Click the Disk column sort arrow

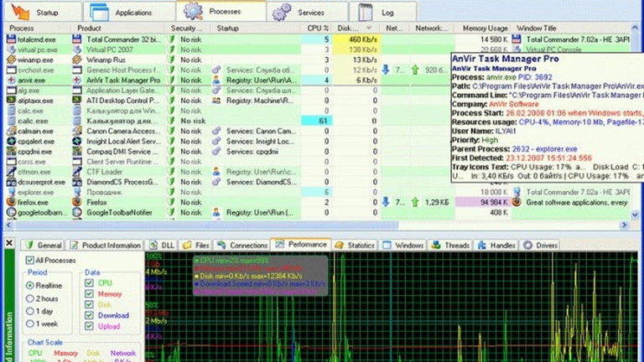tap(369, 28)
